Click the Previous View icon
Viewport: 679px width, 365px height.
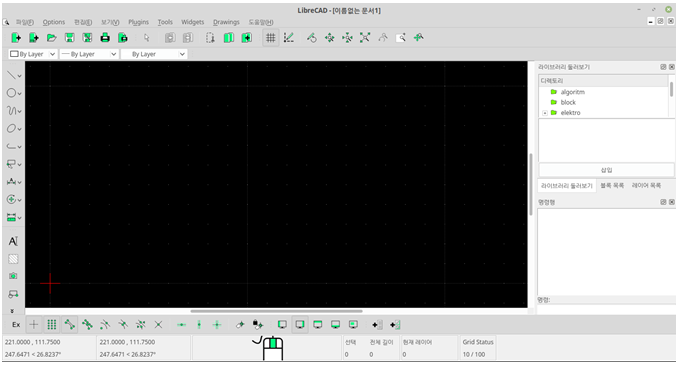(383, 38)
